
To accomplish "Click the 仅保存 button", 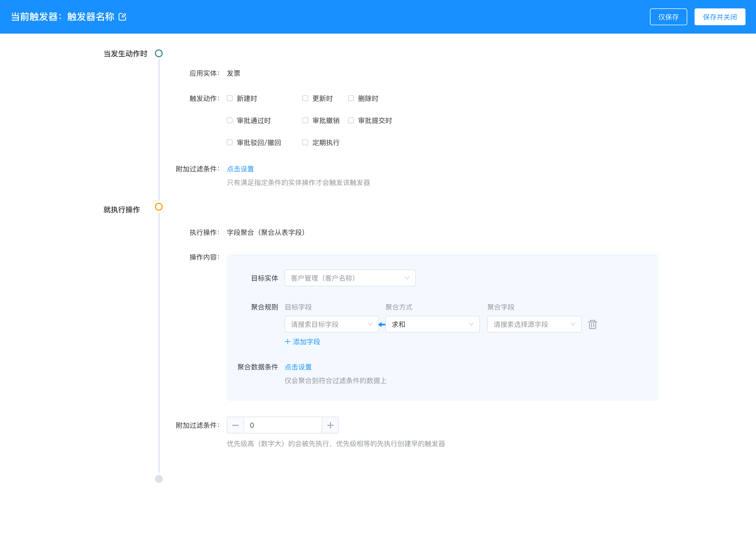I will point(668,17).
